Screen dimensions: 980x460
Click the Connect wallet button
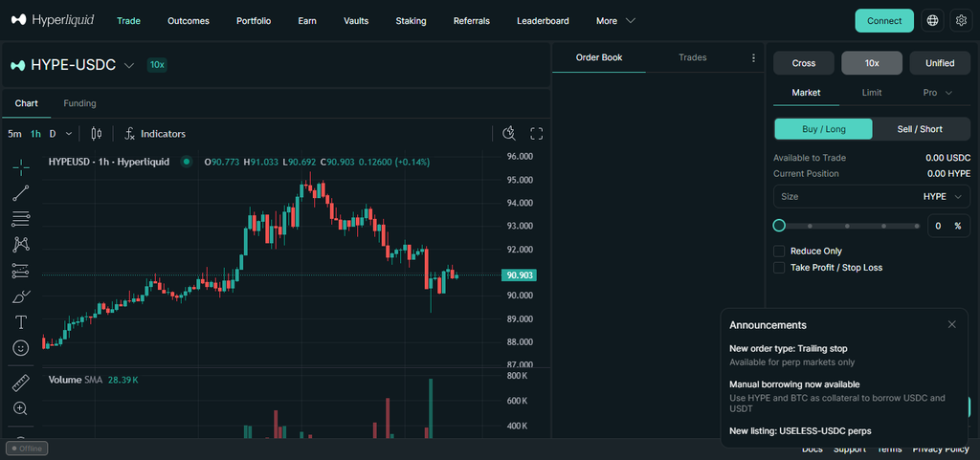point(884,21)
